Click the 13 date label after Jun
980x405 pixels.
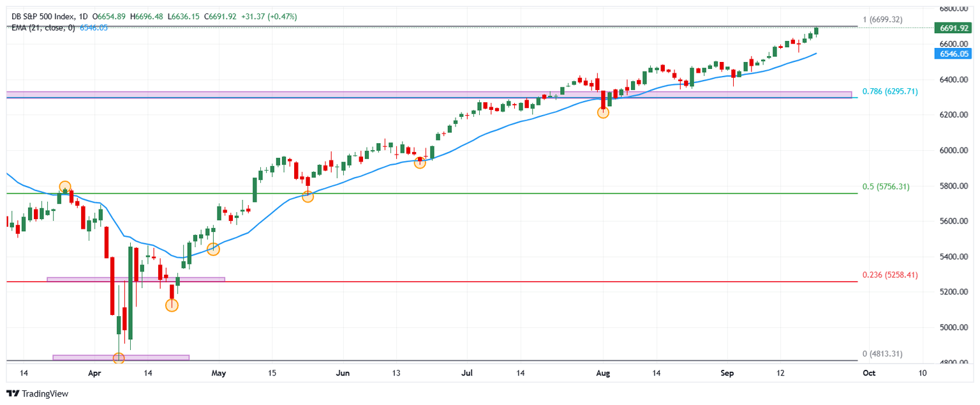click(396, 372)
